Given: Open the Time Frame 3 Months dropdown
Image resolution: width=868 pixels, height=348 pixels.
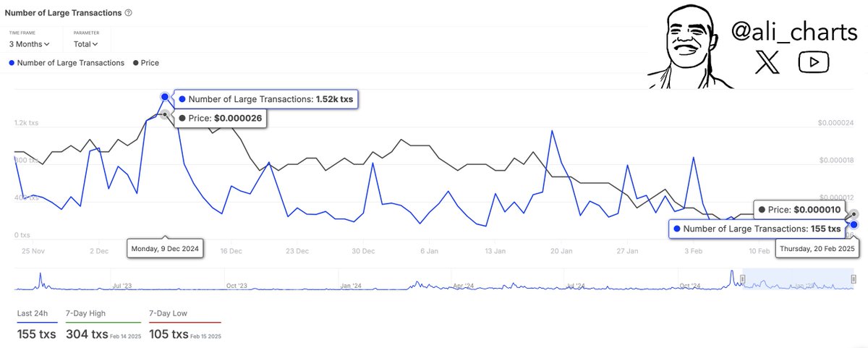Looking at the screenshot, I should coord(30,44).
